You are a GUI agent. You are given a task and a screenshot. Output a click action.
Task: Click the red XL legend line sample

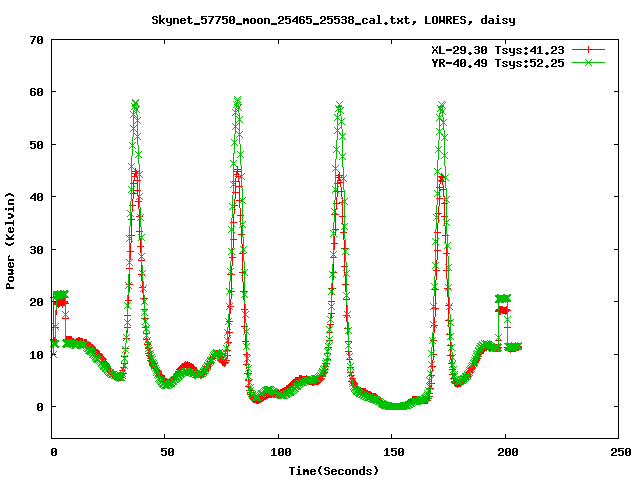588,50
